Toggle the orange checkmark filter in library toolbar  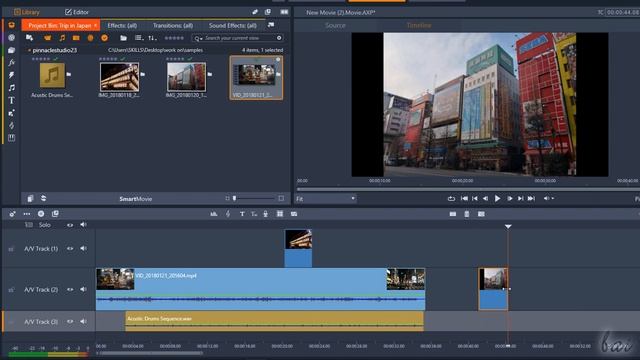(x=104, y=38)
